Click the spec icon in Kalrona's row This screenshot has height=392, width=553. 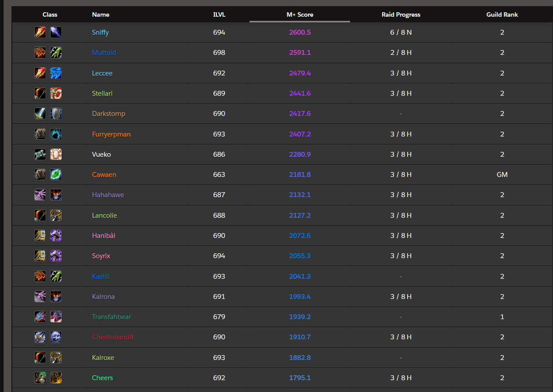coord(56,296)
